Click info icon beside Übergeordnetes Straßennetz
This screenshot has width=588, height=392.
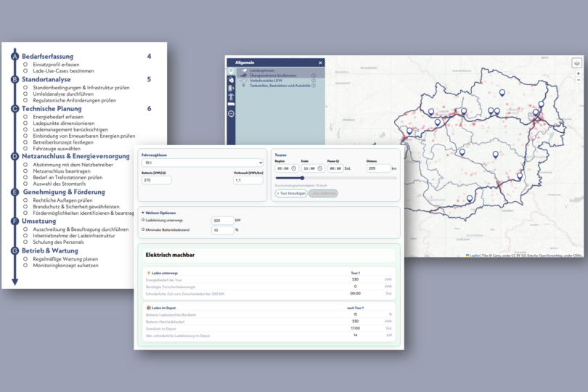click(x=314, y=75)
